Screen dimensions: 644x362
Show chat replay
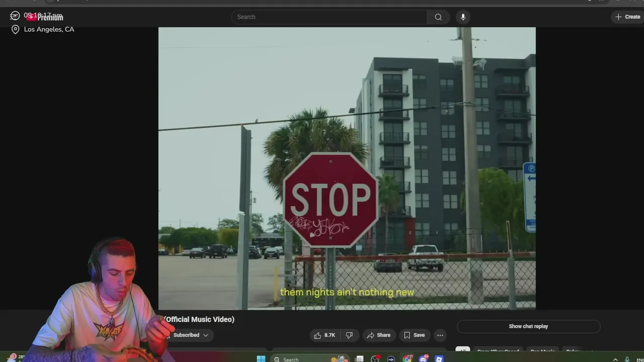coord(528,326)
